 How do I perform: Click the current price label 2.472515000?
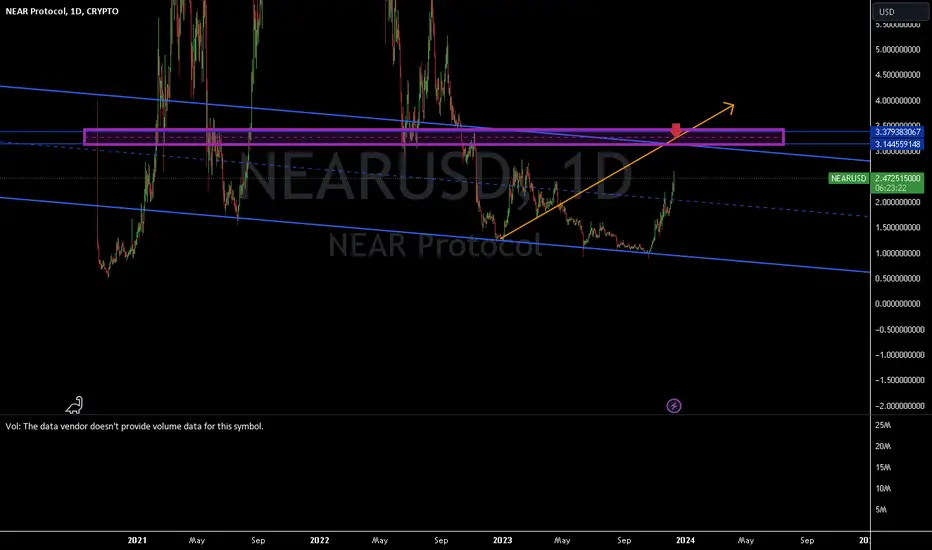coord(898,178)
